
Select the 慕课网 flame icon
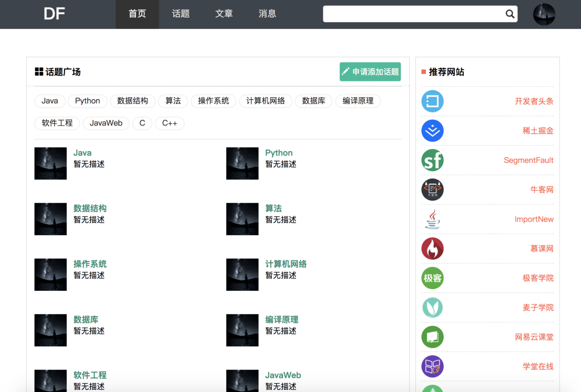point(432,249)
